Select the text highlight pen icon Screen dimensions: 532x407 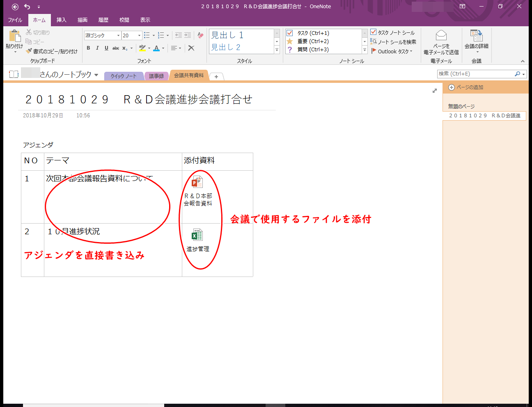pos(142,48)
